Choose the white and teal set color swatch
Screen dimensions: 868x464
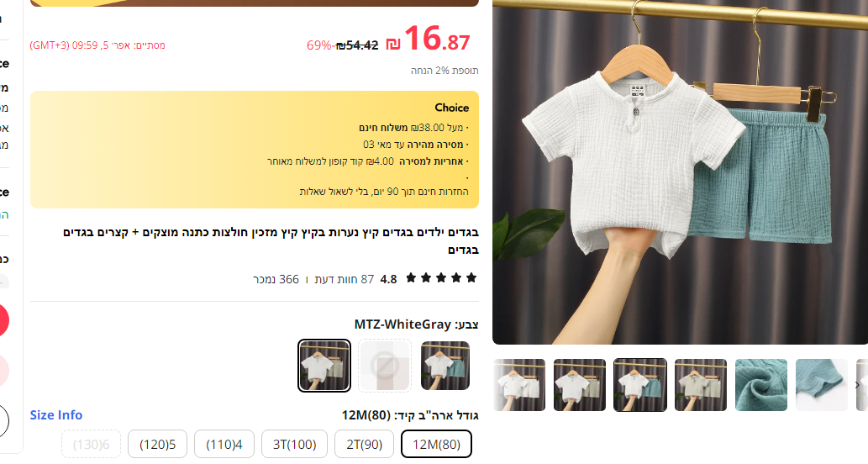pos(445,366)
